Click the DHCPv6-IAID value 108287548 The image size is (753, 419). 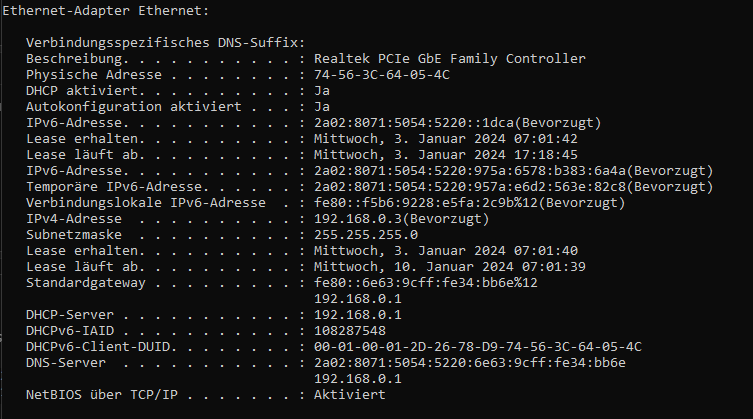(x=350, y=331)
